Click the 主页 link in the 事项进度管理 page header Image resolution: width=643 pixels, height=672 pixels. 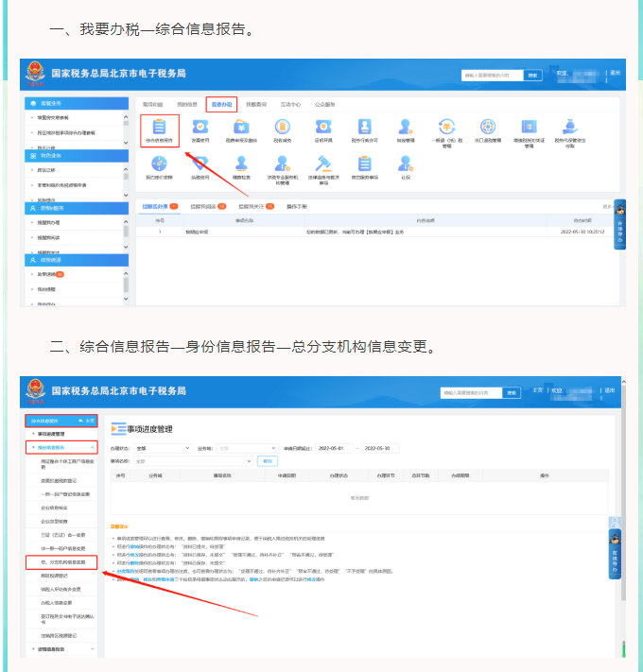537,390
